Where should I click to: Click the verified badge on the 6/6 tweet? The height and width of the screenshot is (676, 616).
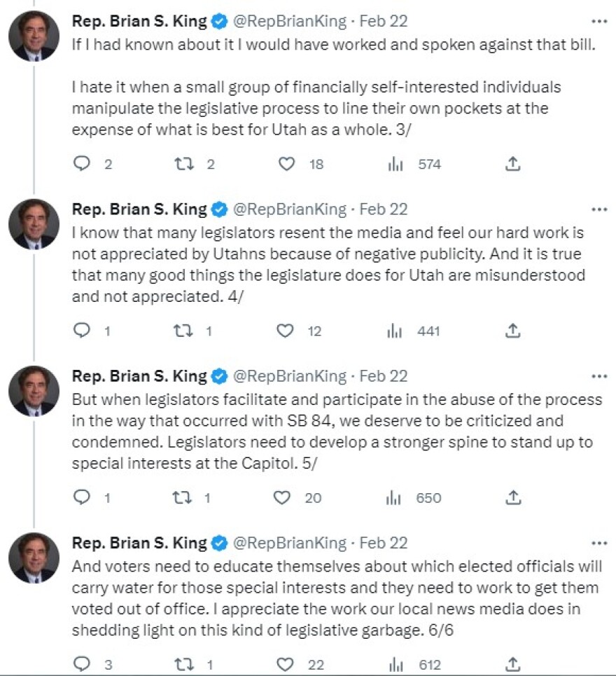click(219, 543)
